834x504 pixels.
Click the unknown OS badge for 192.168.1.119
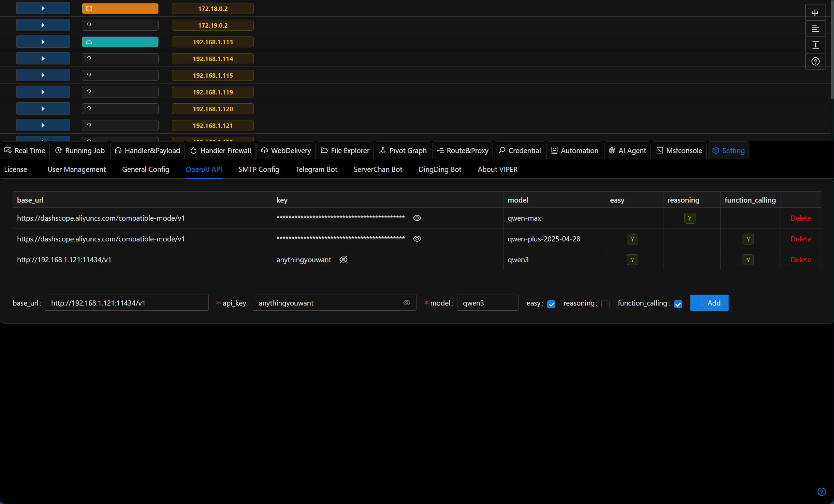(x=120, y=92)
